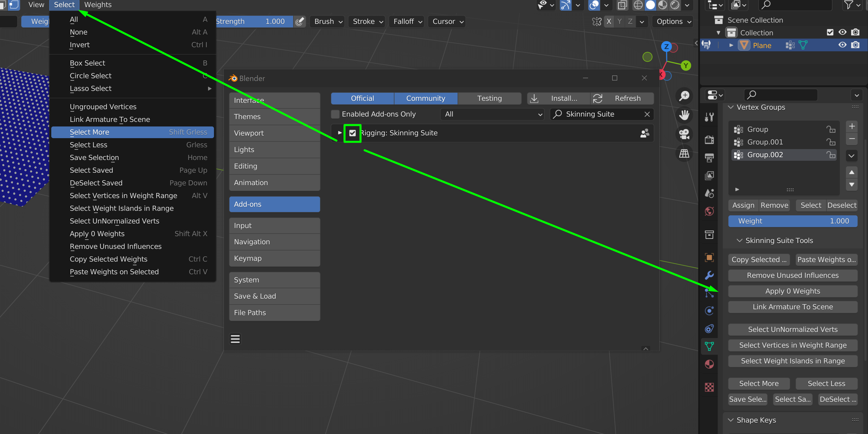Open the Weights menu

tap(98, 5)
